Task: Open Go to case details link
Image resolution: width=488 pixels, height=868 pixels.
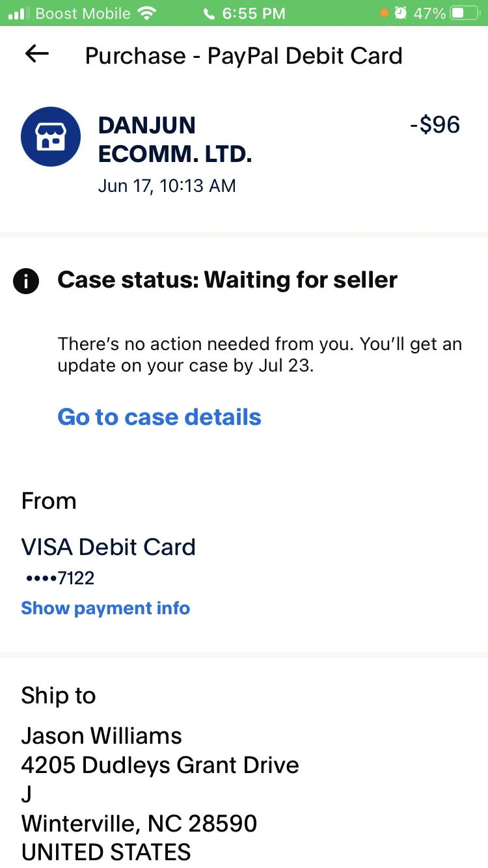Action: (x=159, y=417)
